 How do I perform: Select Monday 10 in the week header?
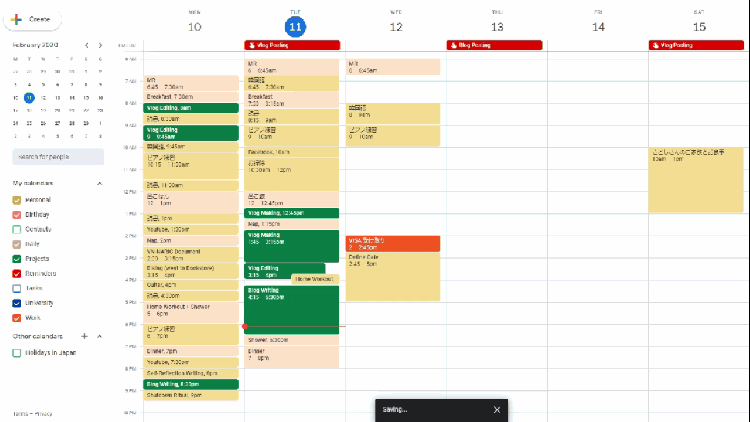click(194, 27)
